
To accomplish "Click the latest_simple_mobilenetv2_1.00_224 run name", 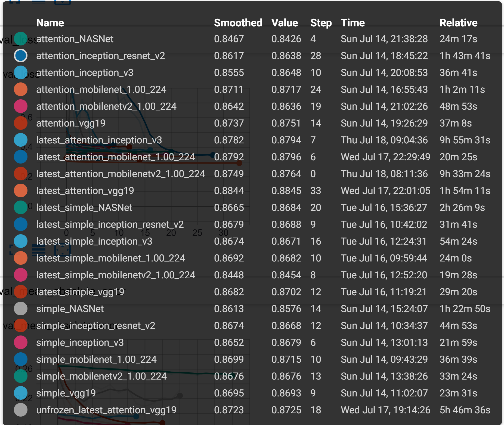I will coord(116,275).
